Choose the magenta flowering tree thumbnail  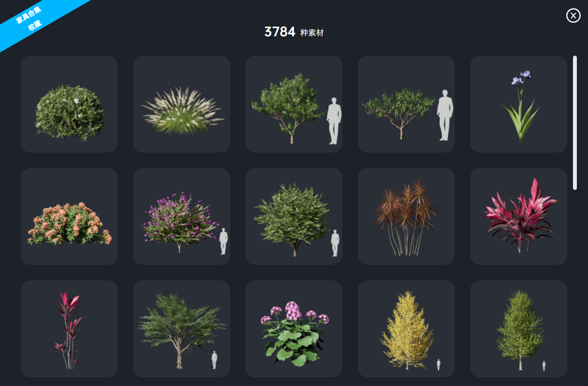point(182,216)
